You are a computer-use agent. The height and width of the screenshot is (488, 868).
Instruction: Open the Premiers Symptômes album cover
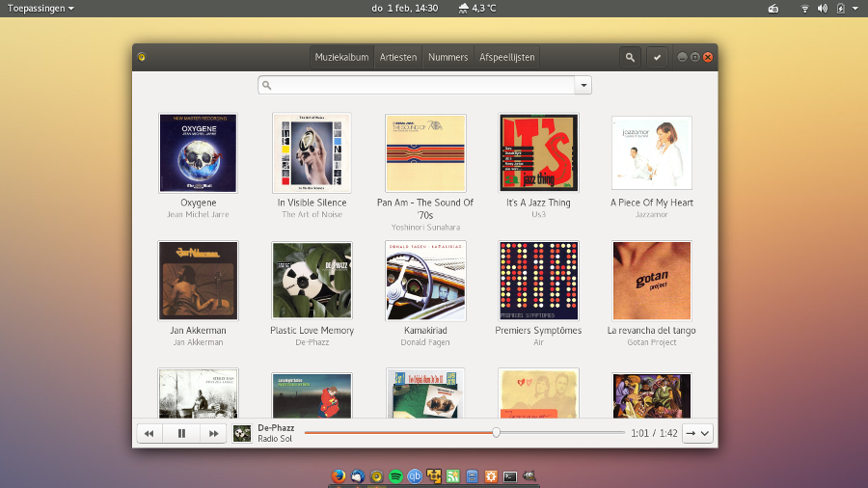click(x=538, y=281)
